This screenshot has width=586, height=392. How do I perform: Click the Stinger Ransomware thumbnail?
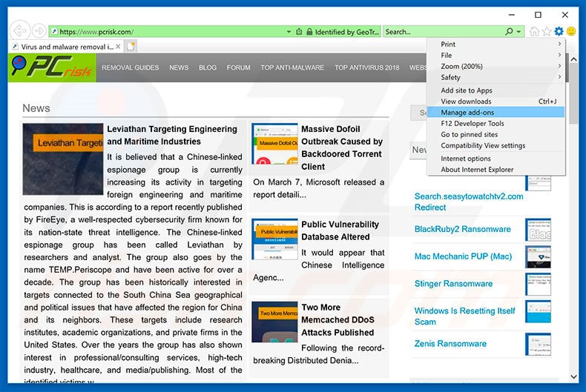click(539, 284)
